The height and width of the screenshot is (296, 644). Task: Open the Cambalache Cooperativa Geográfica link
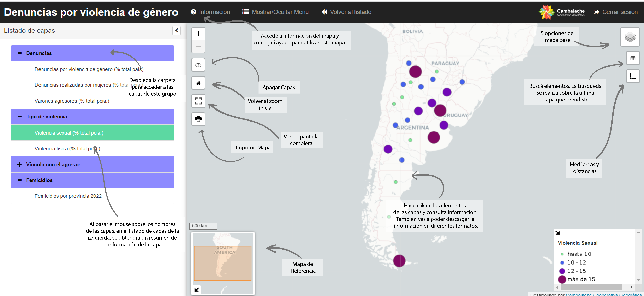coord(603,294)
